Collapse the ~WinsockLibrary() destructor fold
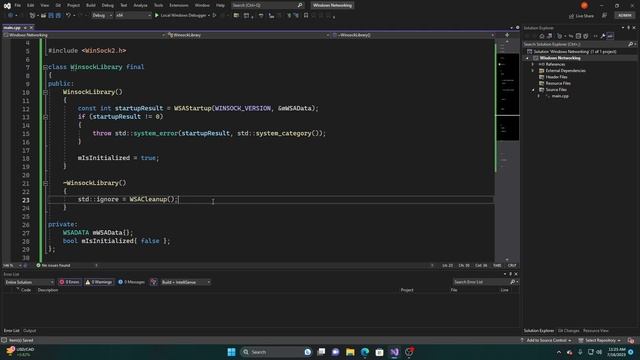The width and height of the screenshot is (640, 360). (45, 183)
